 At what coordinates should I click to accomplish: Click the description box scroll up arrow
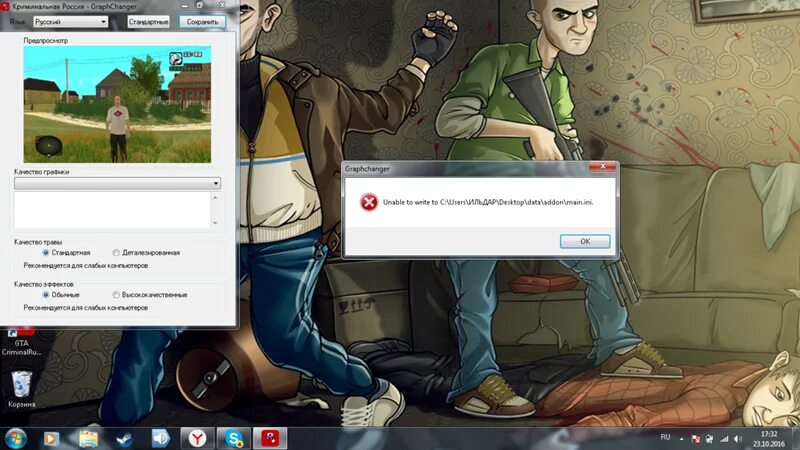[215, 197]
